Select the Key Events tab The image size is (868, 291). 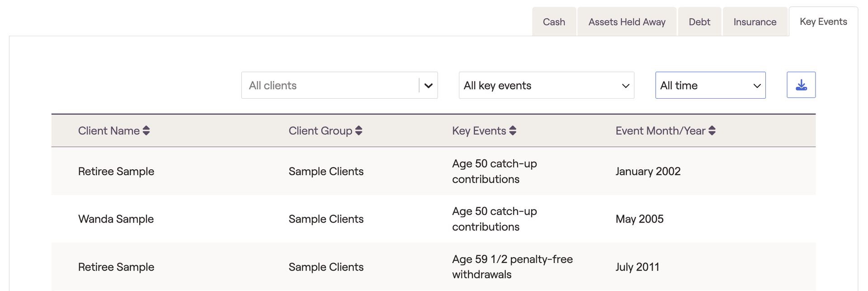823,22
